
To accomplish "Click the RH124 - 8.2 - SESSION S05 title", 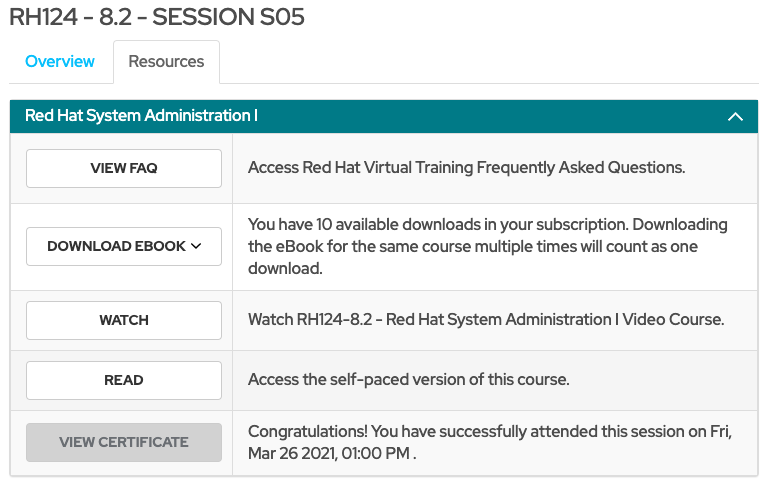I will pyautogui.click(x=157, y=17).
